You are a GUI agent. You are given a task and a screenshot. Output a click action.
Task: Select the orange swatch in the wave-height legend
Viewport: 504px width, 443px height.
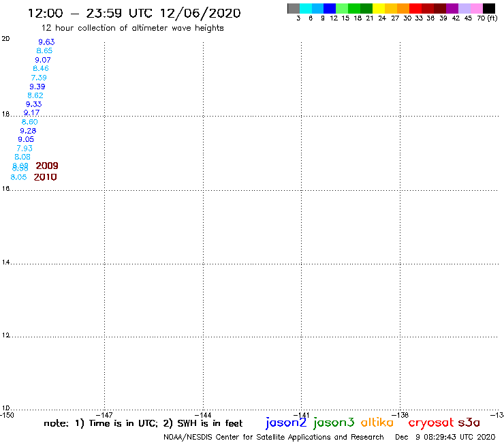click(x=403, y=8)
